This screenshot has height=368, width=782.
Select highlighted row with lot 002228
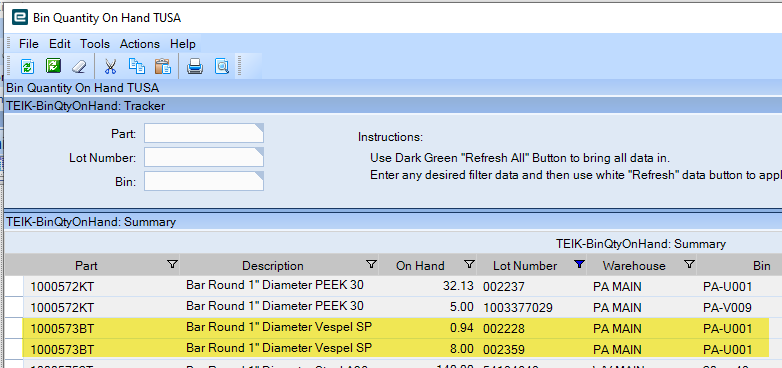(x=393, y=328)
